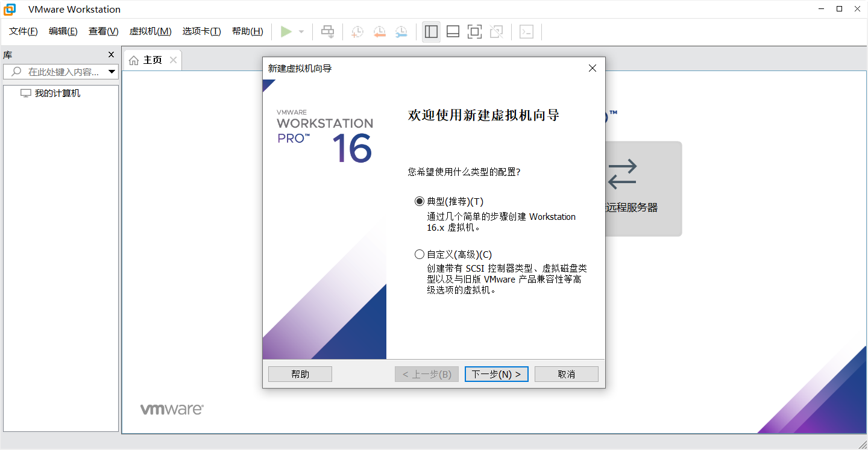Open the library search filter dropdown

[112, 71]
